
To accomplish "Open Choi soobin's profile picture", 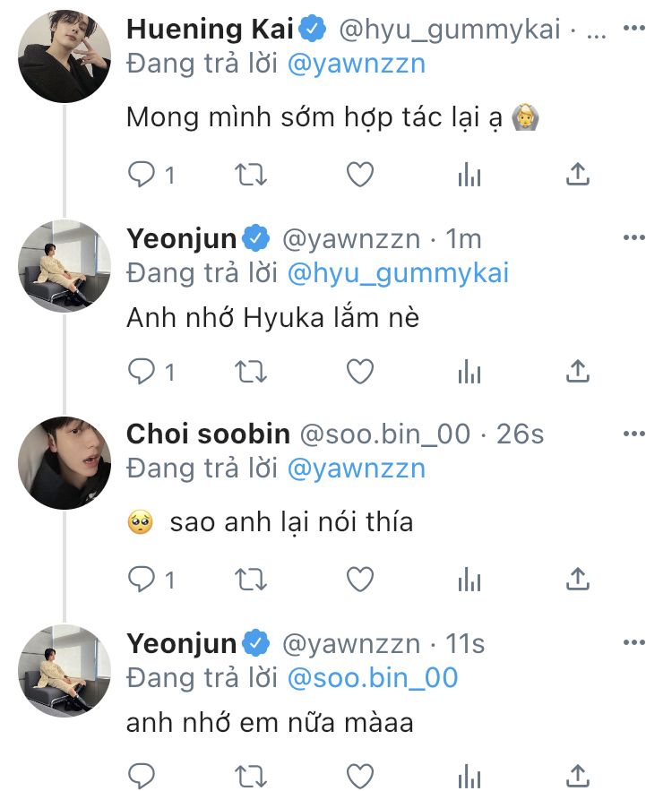I will coord(65,462).
